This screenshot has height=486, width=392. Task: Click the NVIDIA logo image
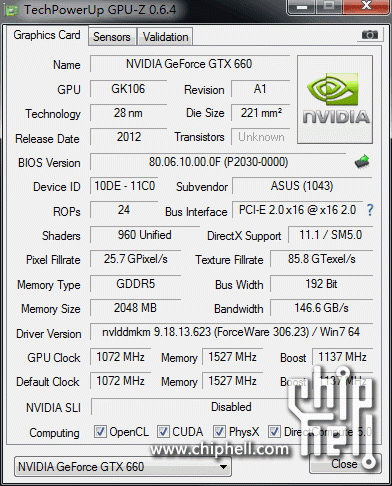point(335,100)
